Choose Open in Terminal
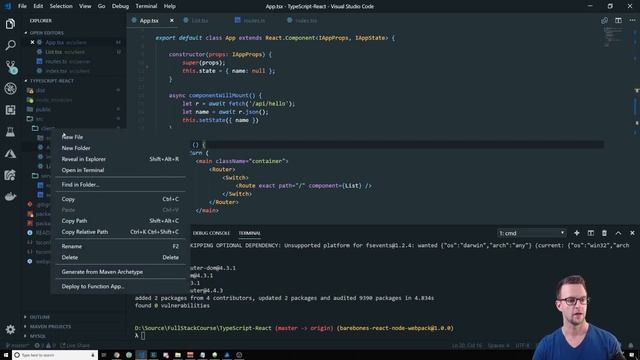The image size is (640, 360). click(x=120, y=170)
